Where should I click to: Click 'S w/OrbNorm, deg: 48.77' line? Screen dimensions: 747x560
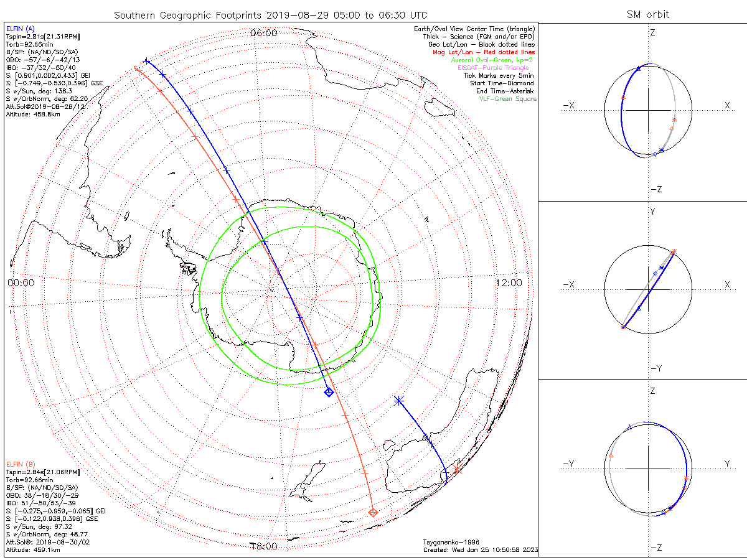click(x=47, y=534)
